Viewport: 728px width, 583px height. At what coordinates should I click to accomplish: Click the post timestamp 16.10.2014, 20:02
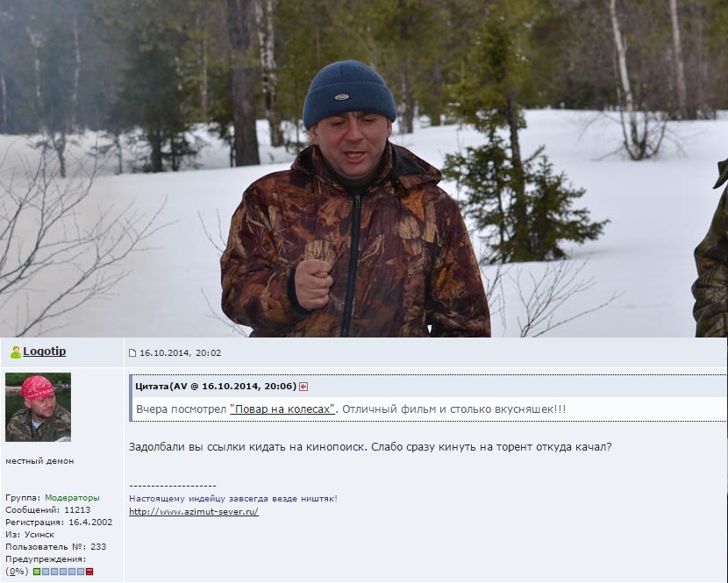(x=180, y=352)
